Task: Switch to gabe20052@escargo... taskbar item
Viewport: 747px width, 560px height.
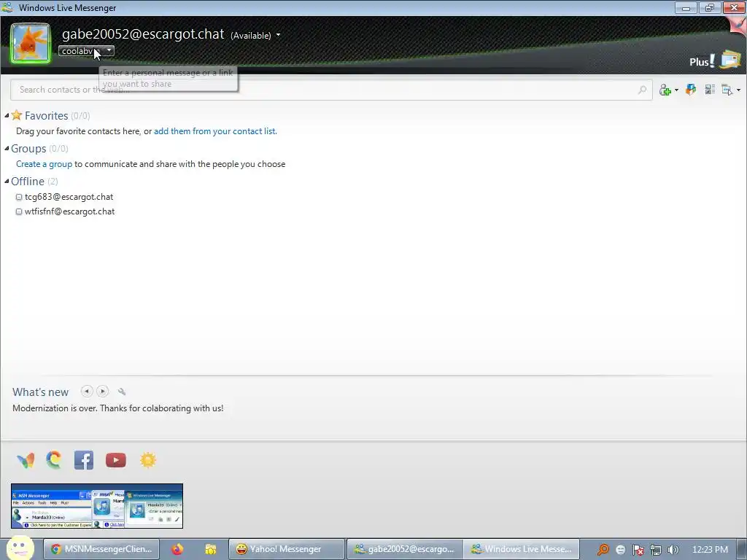Action: (x=404, y=549)
